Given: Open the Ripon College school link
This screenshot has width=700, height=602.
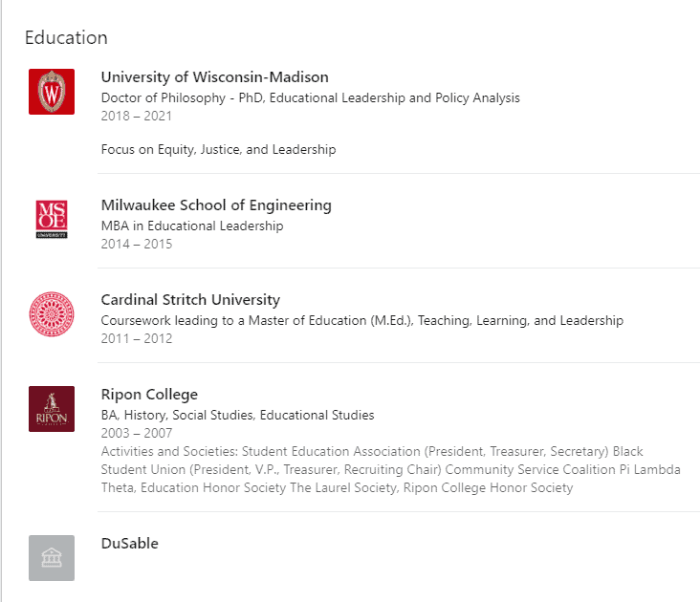Looking at the screenshot, I should 149,395.
